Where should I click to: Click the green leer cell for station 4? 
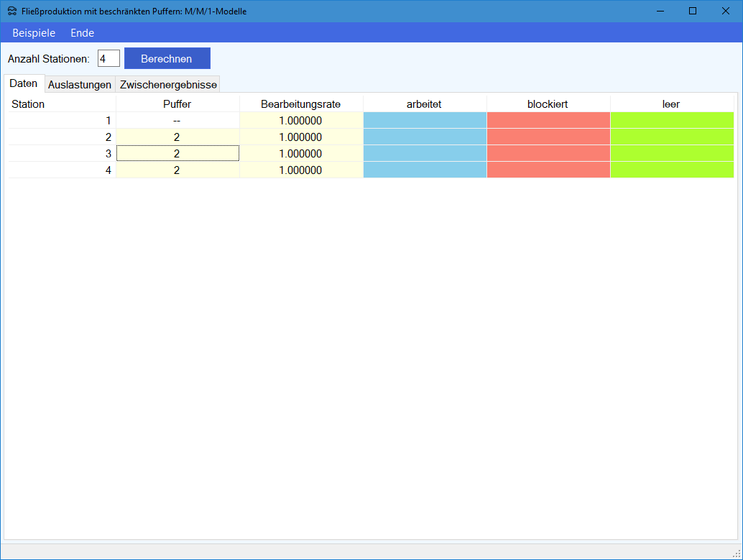pyautogui.click(x=671, y=170)
